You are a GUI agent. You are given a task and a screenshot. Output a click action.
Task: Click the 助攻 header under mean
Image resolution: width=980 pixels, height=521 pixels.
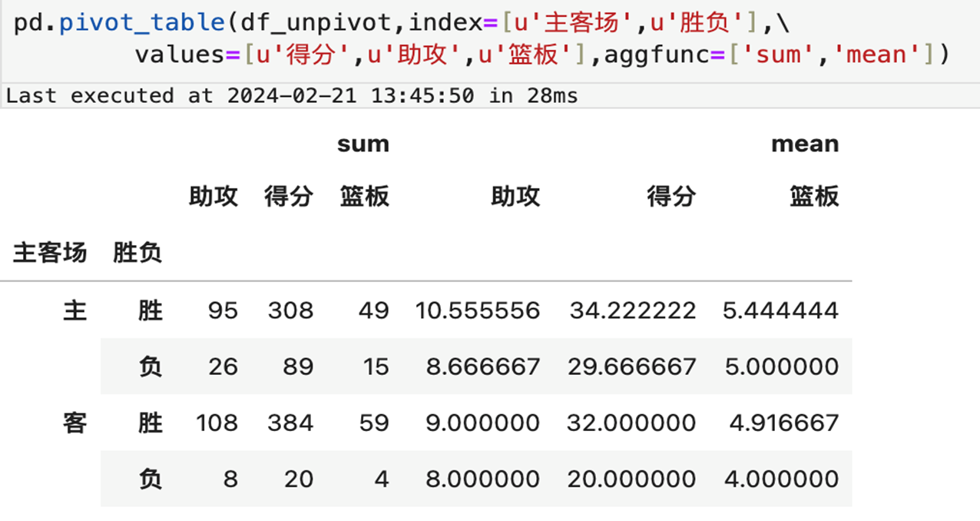pos(515,197)
